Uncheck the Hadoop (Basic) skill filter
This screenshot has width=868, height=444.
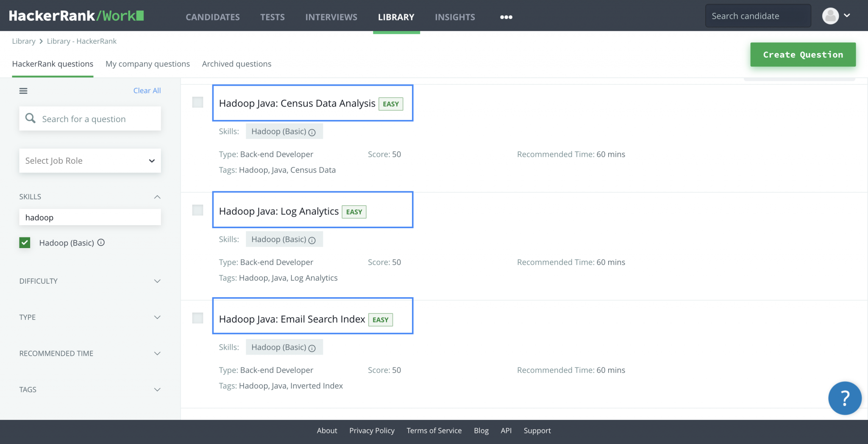click(x=25, y=243)
